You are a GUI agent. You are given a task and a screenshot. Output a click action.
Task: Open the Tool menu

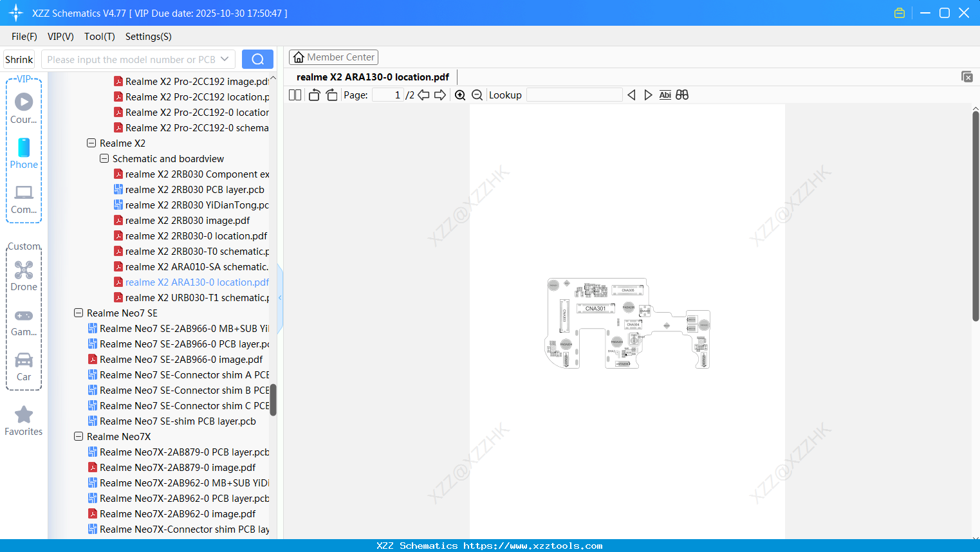tap(100, 37)
